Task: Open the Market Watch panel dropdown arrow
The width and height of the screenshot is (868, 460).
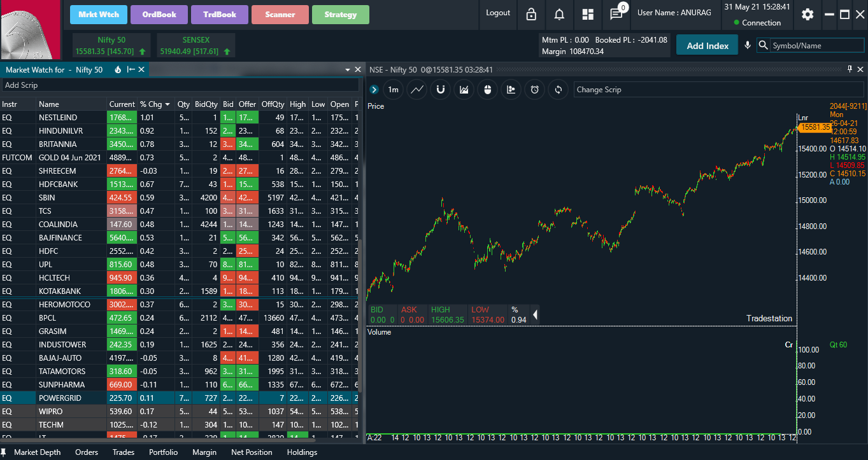Action: (348, 69)
